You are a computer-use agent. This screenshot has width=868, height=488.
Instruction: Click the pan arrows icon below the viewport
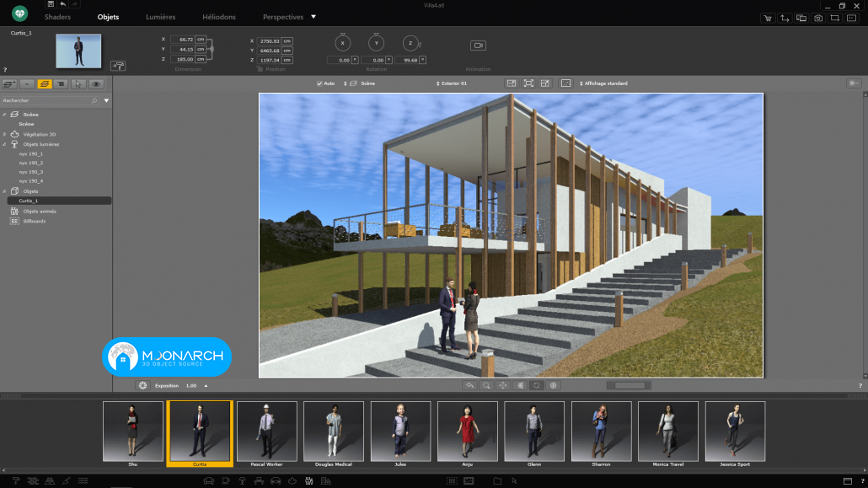tap(502, 385)
